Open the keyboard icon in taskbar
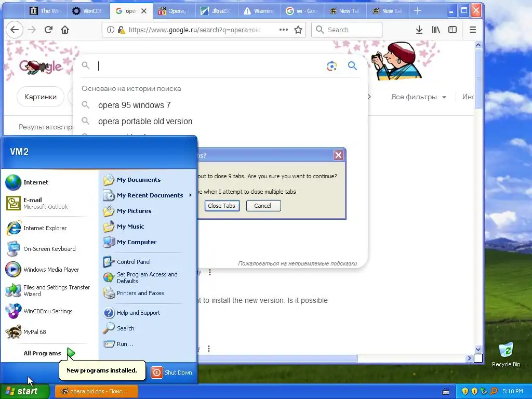Screen dimensions: 532x399 [x=446, y=392]
